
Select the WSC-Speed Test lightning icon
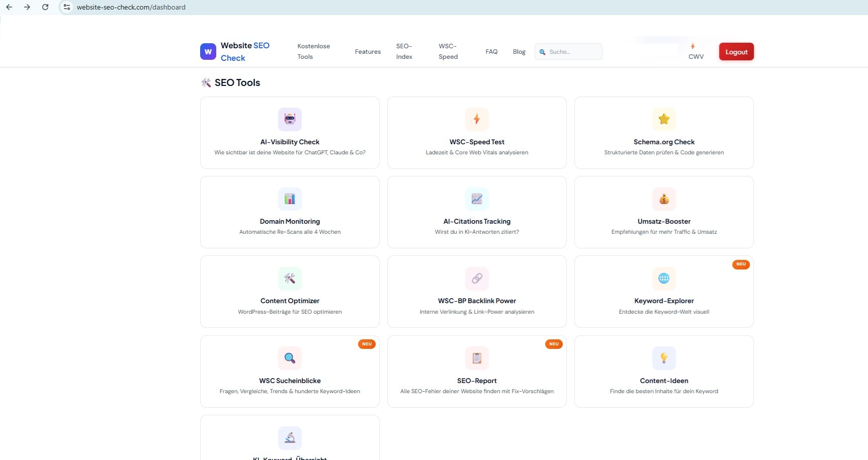pyautogui.click(x=477, y=119)
